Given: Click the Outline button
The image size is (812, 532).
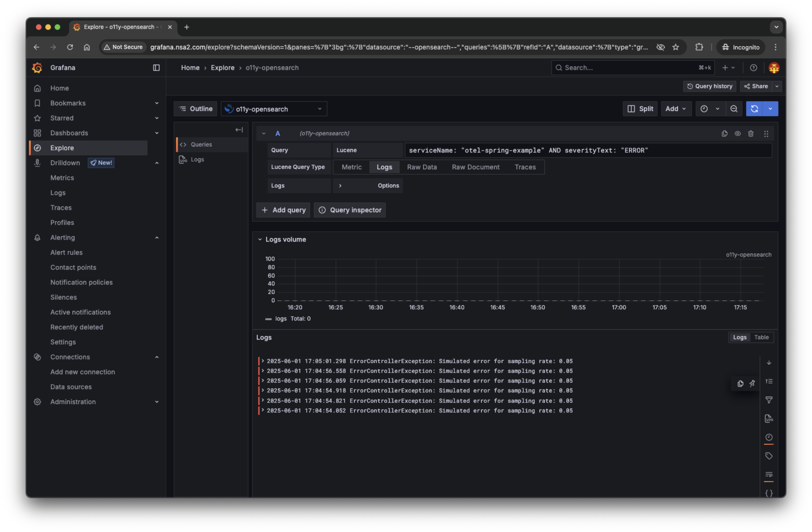Looking at the screenshot, I should pyautogui.click(x=195, y=109).
